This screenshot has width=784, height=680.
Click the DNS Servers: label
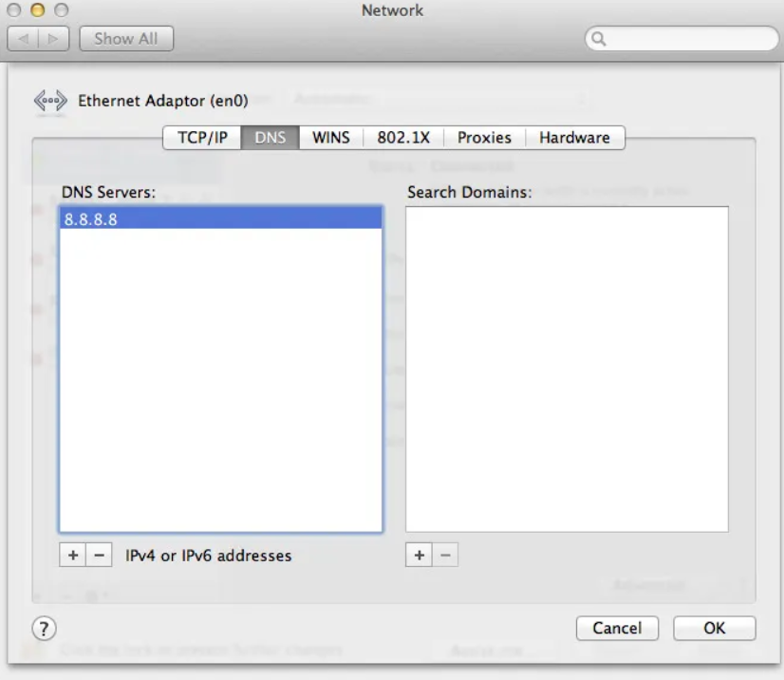click(x=108, y=192)
